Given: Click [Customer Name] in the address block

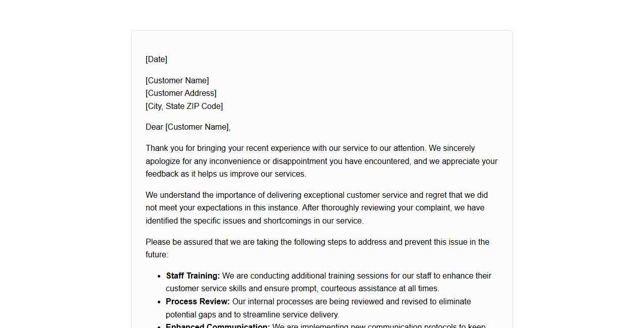Looking at the screenshot, I should pyautogui.click(x=177, y=81).
